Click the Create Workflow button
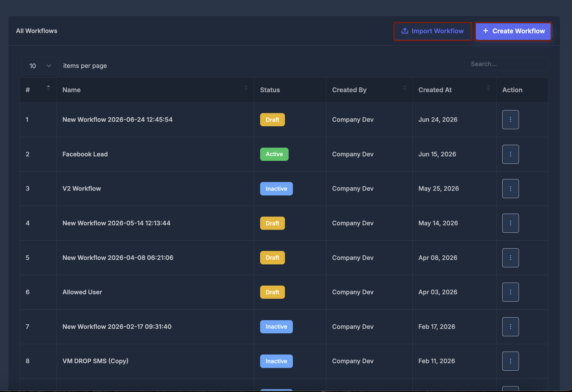Image resolution: width=572 pixels, height=392 pixels. 513,31
